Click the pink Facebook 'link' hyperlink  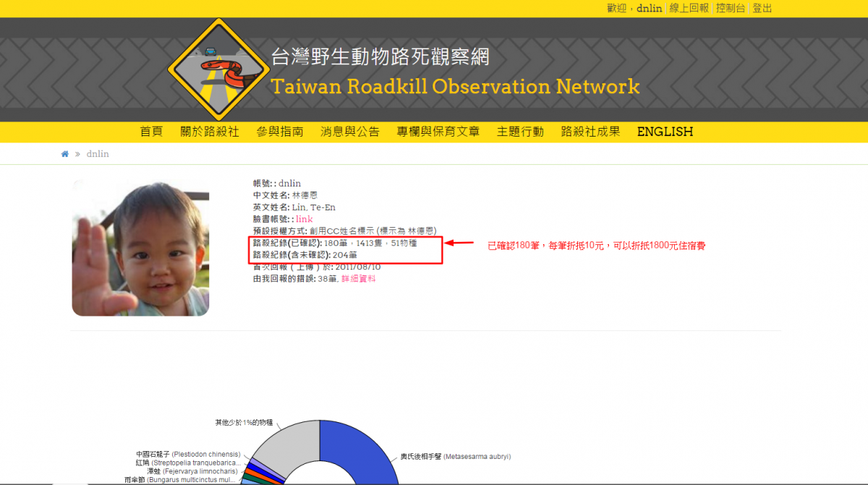pos(304,219)
